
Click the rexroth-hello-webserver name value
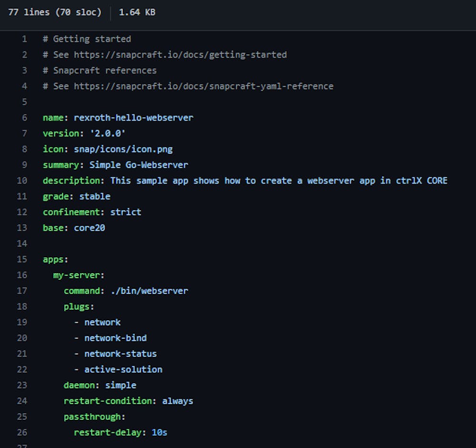tap(133, 118)
